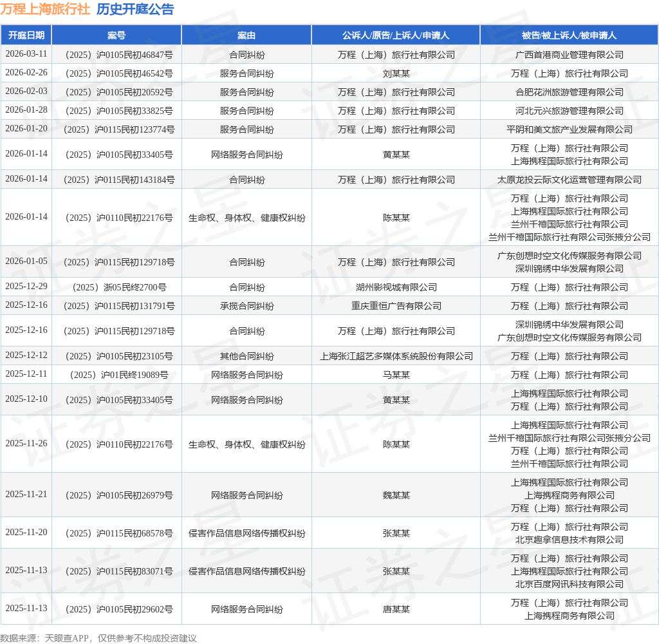Click cause 生命权、身体权、健康权纠纷 in 2025-11-26 row

tap(246, 444)
